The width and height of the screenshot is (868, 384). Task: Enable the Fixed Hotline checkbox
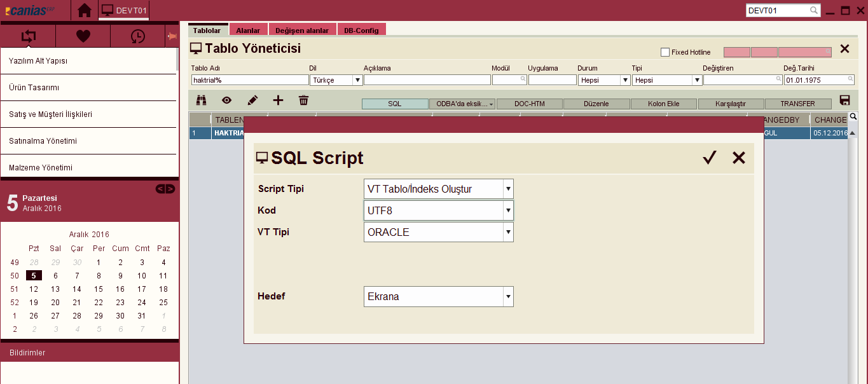(x=665, y=52)
